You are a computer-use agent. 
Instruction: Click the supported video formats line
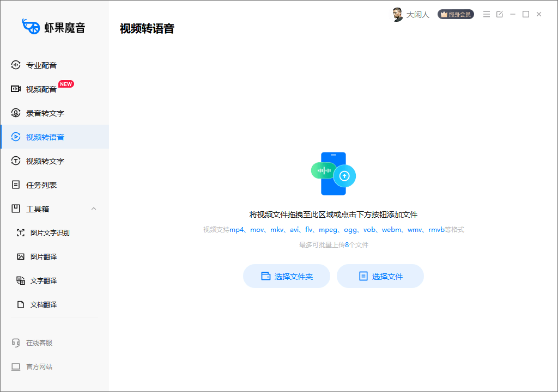coord(333,230)
